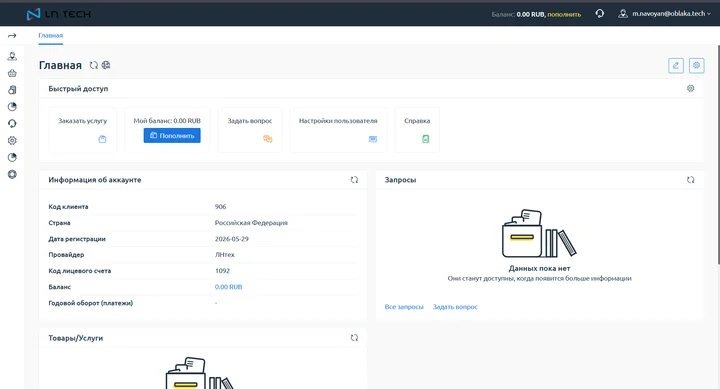Click the user avatar icon in header
The image size is (720, 389).
[623, 14]
